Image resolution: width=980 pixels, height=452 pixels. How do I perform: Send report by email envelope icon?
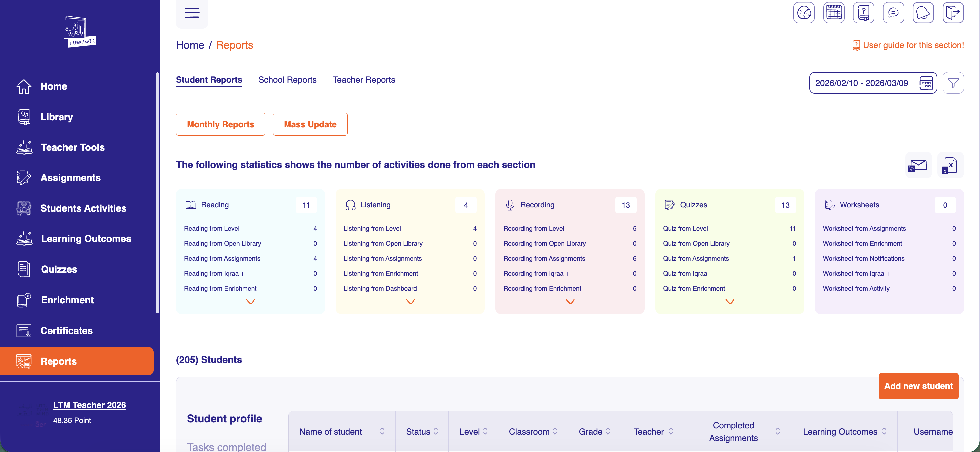[918, 165]
